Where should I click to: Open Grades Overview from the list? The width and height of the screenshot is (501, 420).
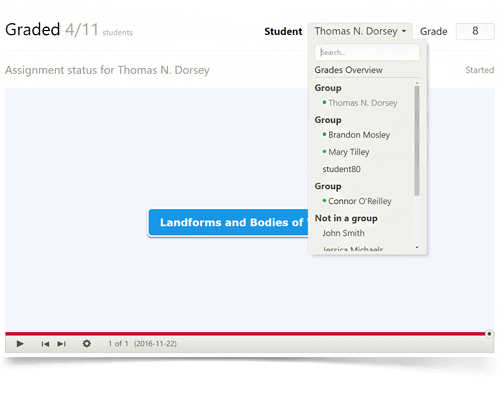click(348, 70)
